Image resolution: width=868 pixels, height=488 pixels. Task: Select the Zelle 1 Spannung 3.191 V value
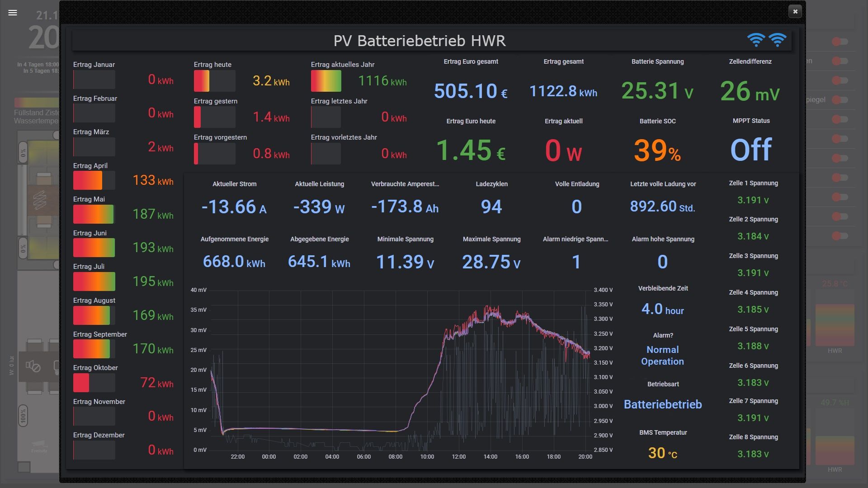753,200
